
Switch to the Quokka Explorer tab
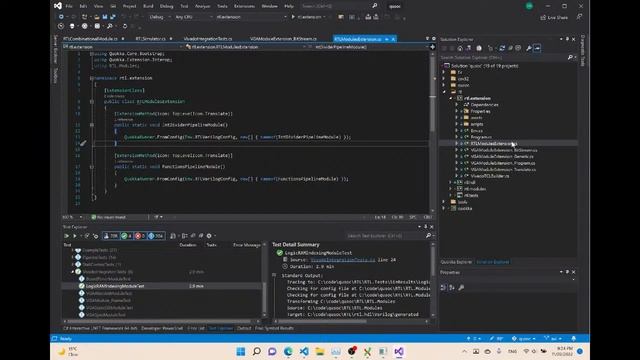click(456, 262)
